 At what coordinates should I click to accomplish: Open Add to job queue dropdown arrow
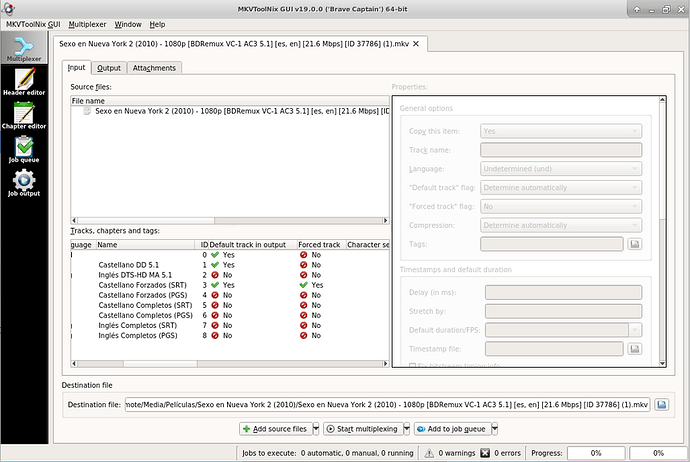495,429
